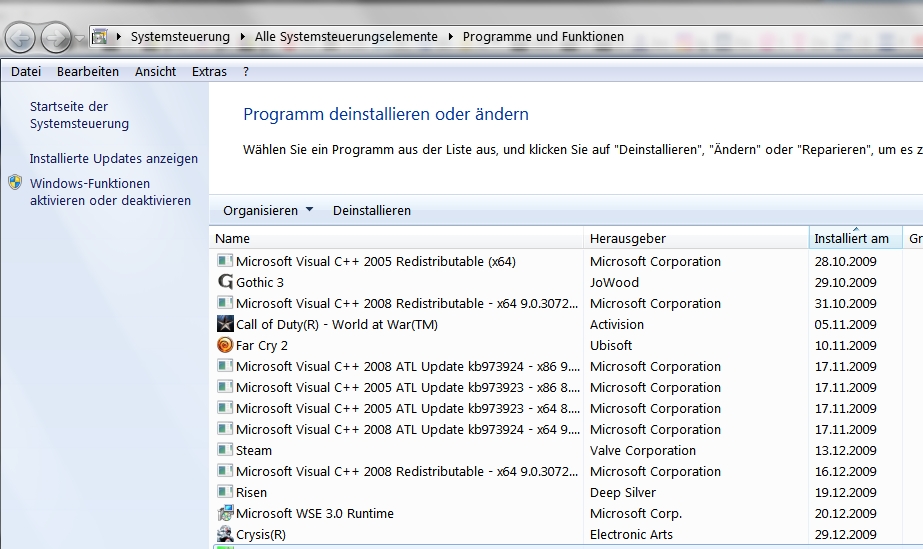
Task: Go to Alle Systemsteuerungselemente breadcrumb
Action: 346,36
